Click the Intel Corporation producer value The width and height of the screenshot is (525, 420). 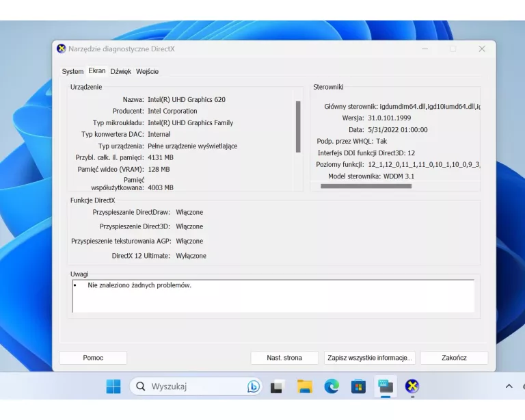(172, 111)
